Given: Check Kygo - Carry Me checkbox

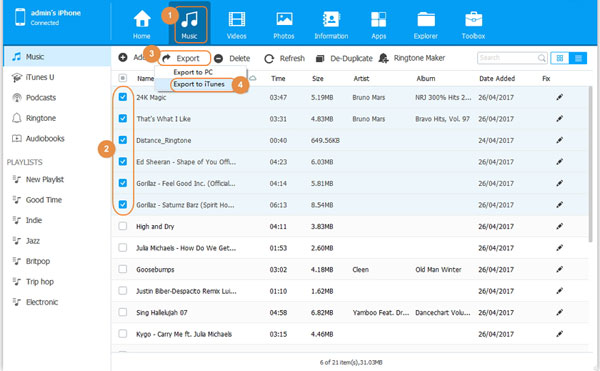Looking at the screenshot, I should pos(122,334).
